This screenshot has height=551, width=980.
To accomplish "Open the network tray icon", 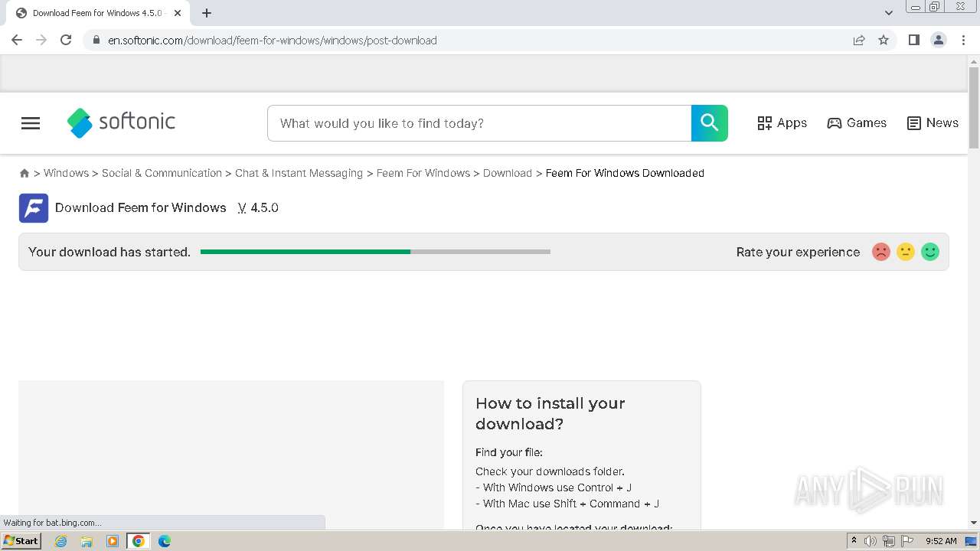I will point(889,541).
